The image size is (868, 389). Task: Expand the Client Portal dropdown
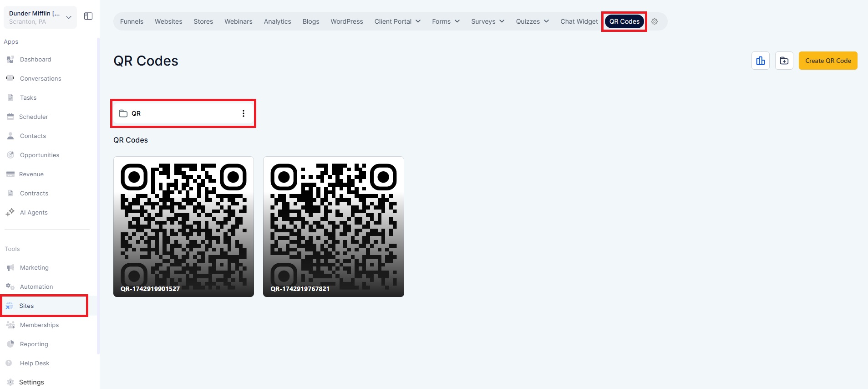[397, 21]
